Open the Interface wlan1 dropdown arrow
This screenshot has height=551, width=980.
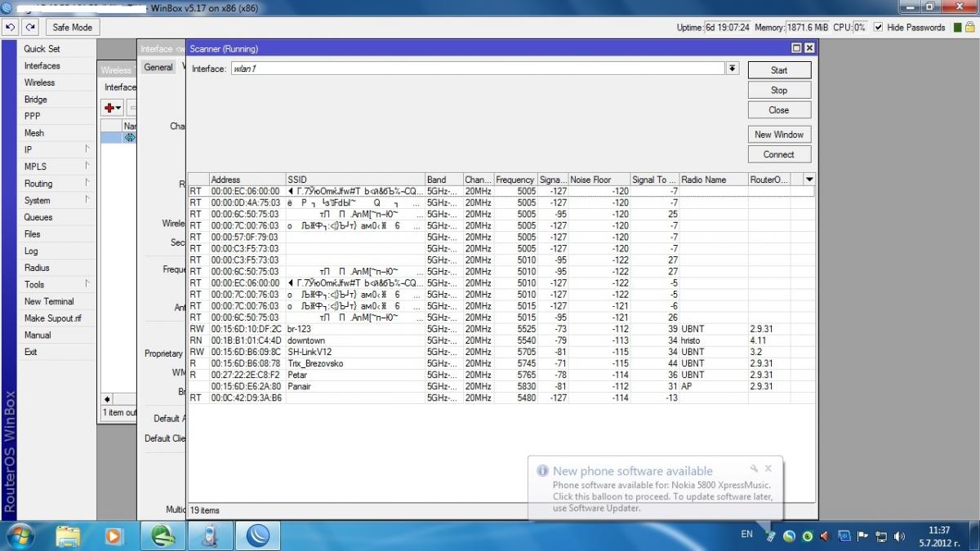point(733,69)
